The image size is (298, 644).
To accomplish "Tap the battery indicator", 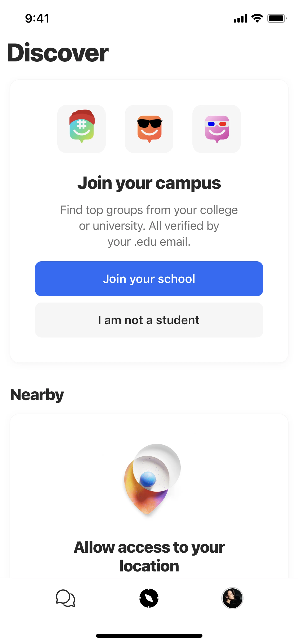I will pos(276,18).
